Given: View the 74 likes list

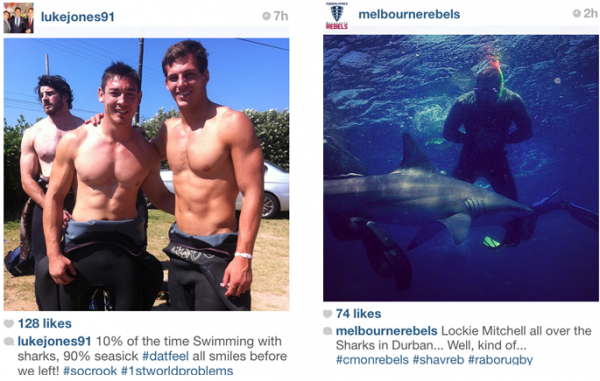Looking at the screenshot, I should point(359,314).
